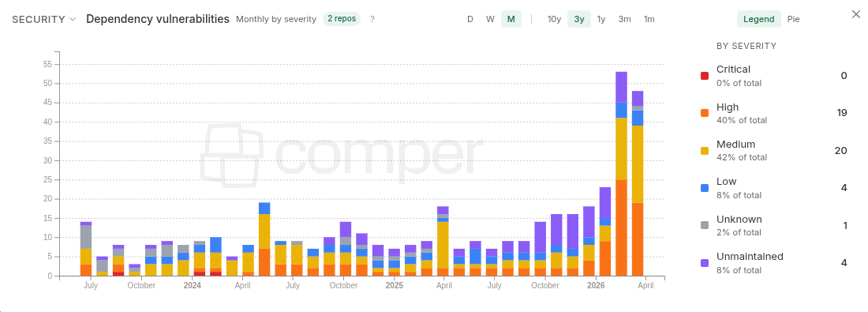Select Monthly granularity M
This screenshot has height=312, width=868.
(x=511, y=19)
